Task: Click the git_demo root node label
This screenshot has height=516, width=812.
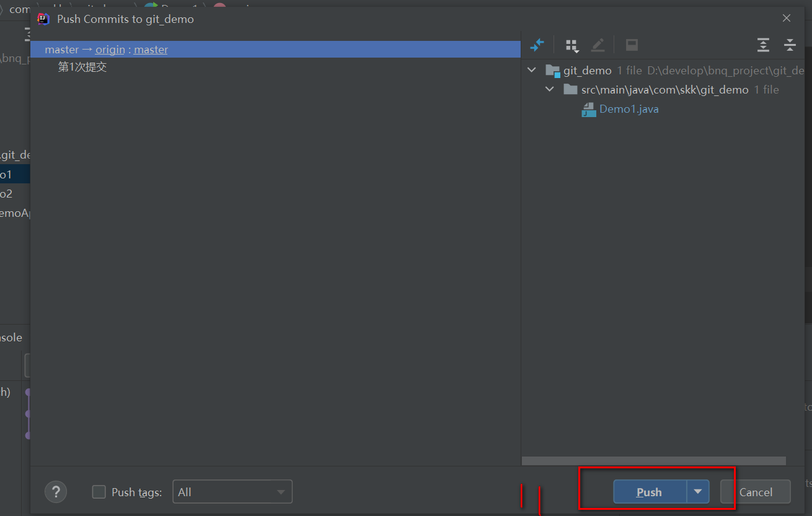Action: (x=588, y=71)
